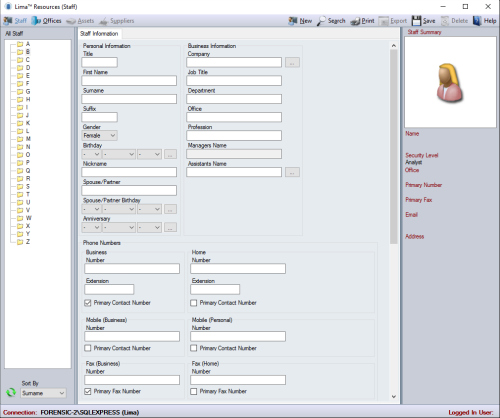The height and width of the screenshot is (418, 500).
Task: Enable Home Primary Contact Number checkbox
Action: [x=193, y=303]
